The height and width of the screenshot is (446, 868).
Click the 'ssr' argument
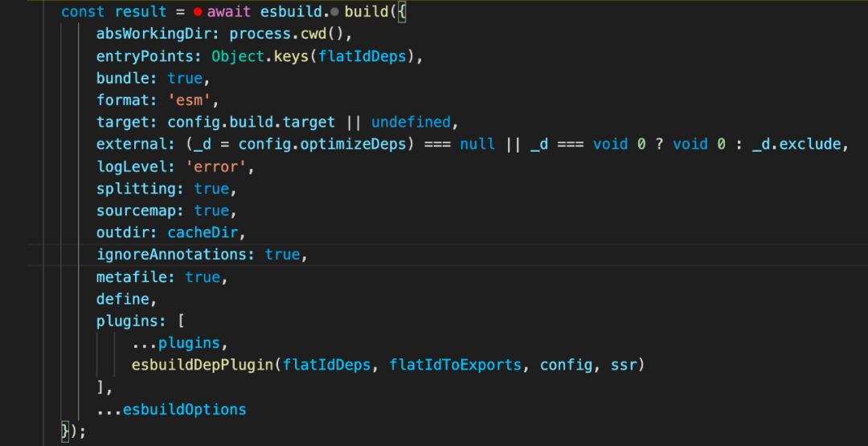pyautogui.click(x=624, y=365)
